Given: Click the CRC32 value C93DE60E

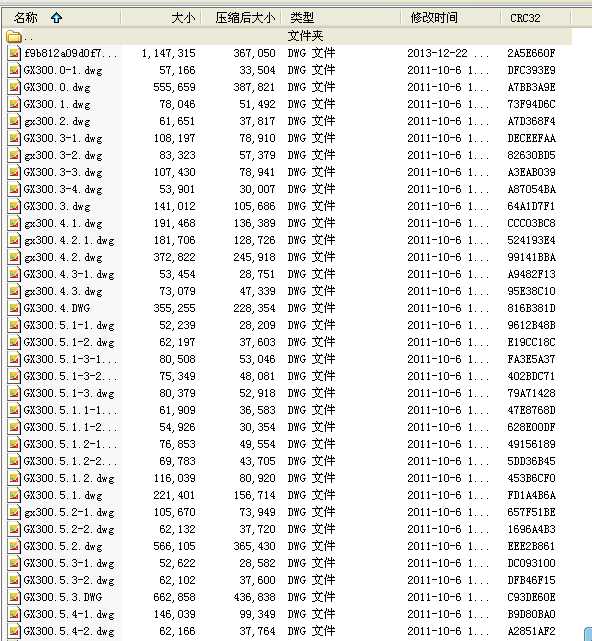Looking at the screenshot, I should tap(531, 597).
